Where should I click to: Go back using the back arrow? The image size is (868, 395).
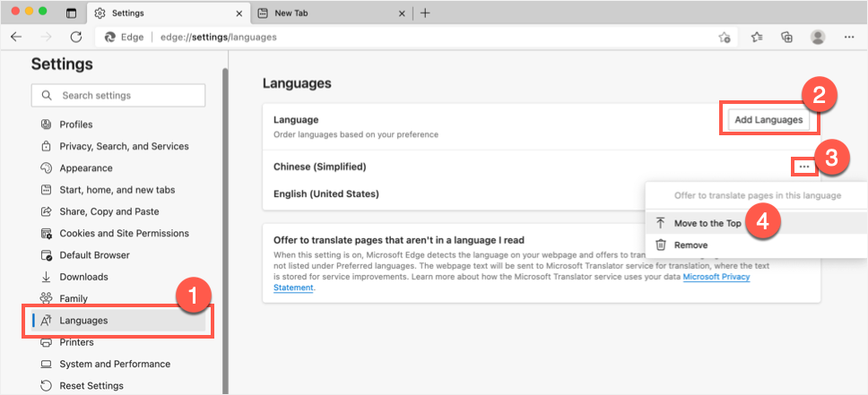pos(16,38)
